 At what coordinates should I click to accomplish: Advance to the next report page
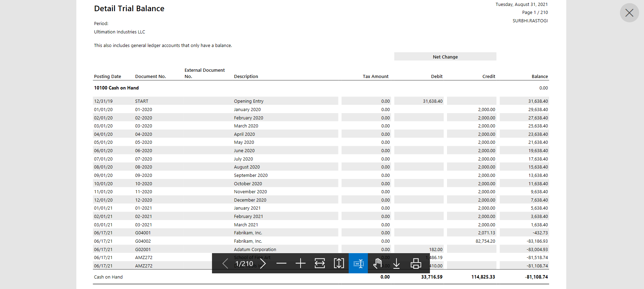click(x=263, y=264)
